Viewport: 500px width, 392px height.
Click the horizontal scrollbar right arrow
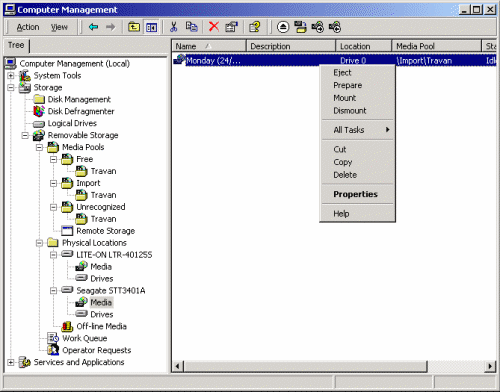[x=490, y=366]
